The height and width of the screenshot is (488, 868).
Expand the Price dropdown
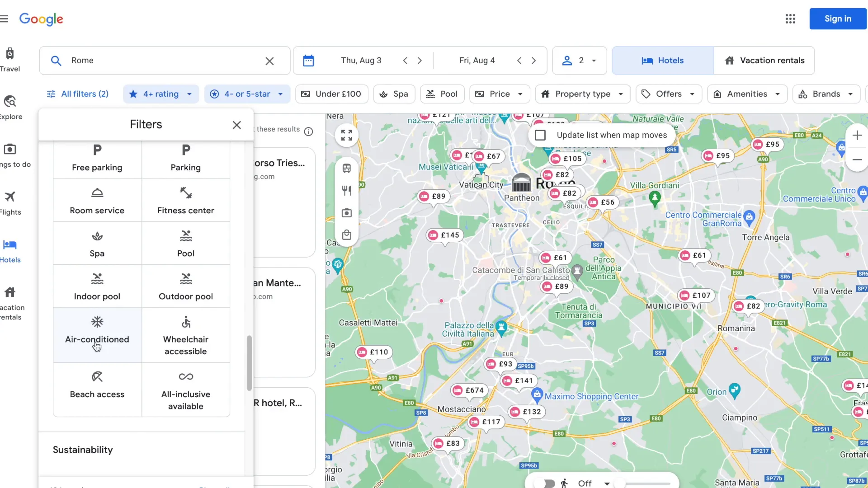click(500, 94)
